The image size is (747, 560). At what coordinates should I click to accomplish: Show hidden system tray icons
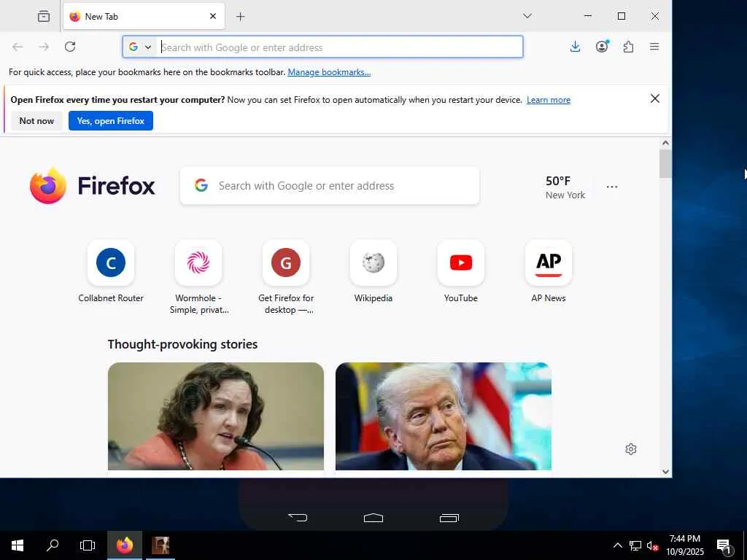pyautogui.click(x=617, y=545)
